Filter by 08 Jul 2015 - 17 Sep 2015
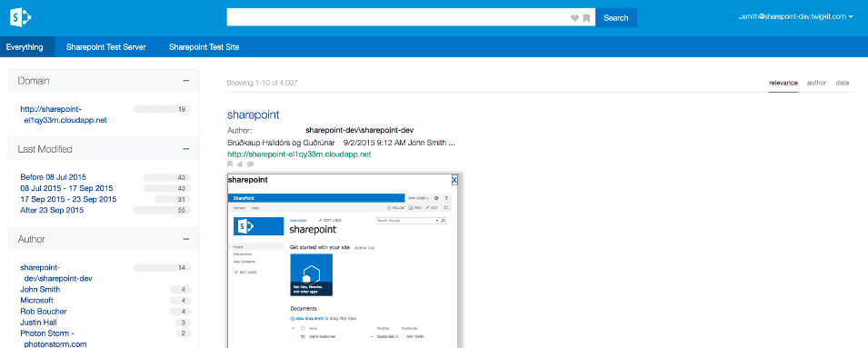The width and height of the screenshot is (868, 348). pyautogui.click(x=66, y=188)
